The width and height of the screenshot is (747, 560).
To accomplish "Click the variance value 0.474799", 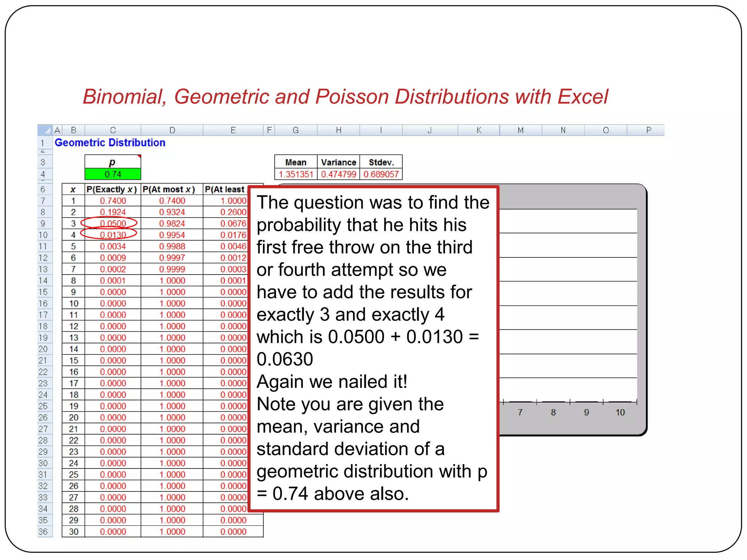I will pos(338,174).
